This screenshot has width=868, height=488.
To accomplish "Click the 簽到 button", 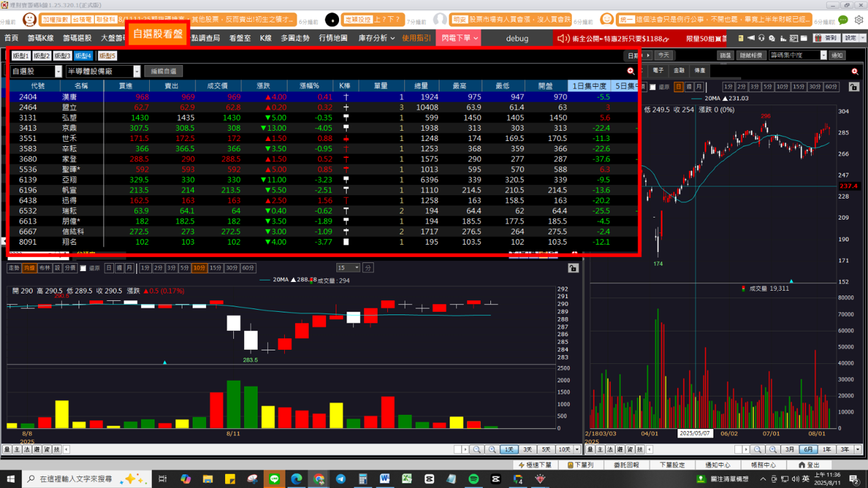I will [825, 39].
